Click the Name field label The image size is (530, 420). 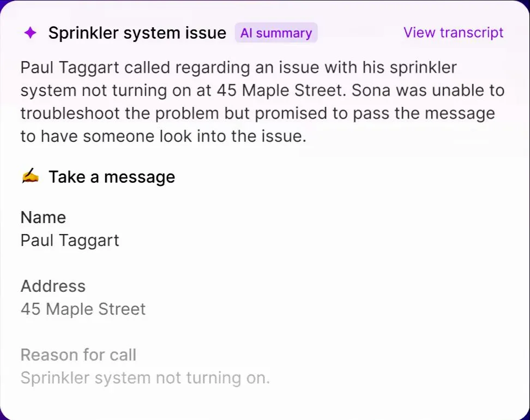pyautogui.click(x=43, y=217)
